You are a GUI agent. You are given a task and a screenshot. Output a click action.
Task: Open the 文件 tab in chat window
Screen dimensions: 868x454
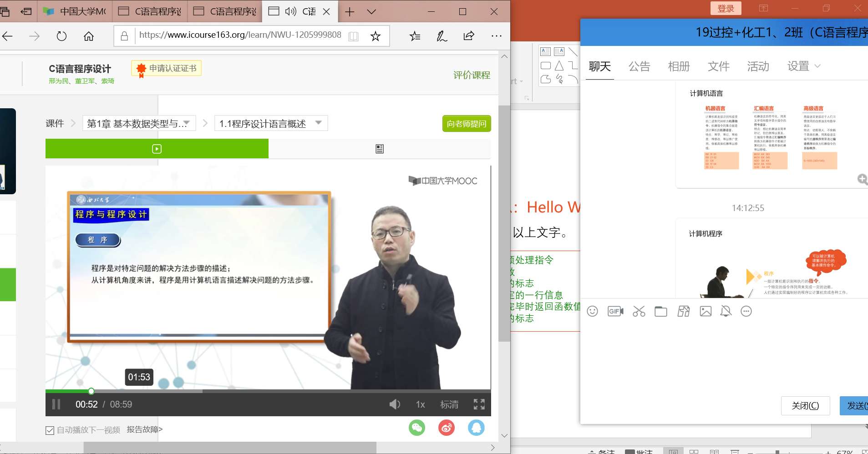(717, 66)
